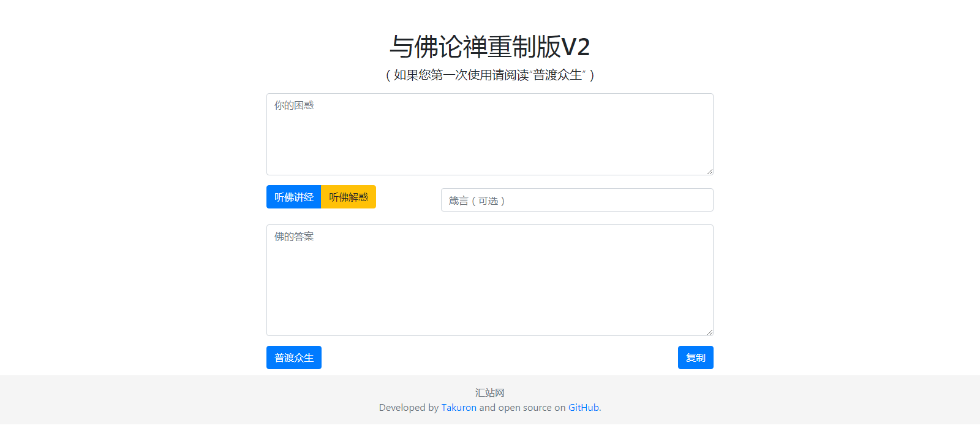The height and width of the screenshot is (447, 980).
Task: Grab the 佛的答案 textarea resize handle
Action: point(709,332)
